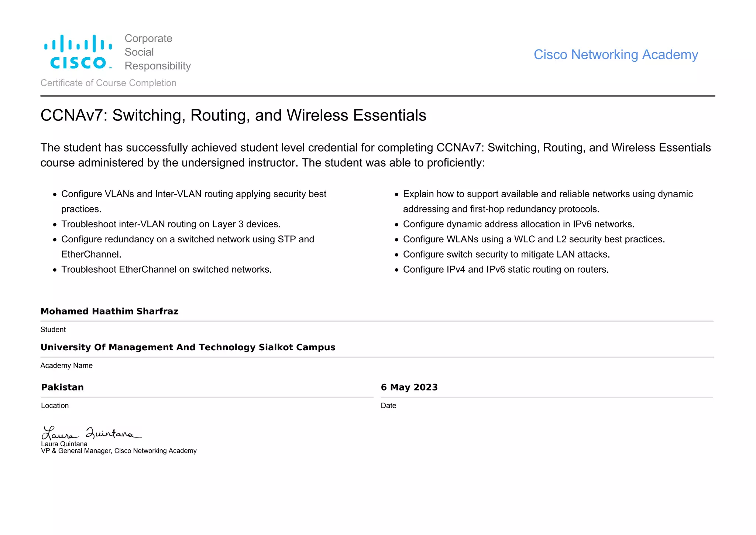Click the Configure WLANs using a WLC bullet
756x535 pixels.
coord(533,239)
